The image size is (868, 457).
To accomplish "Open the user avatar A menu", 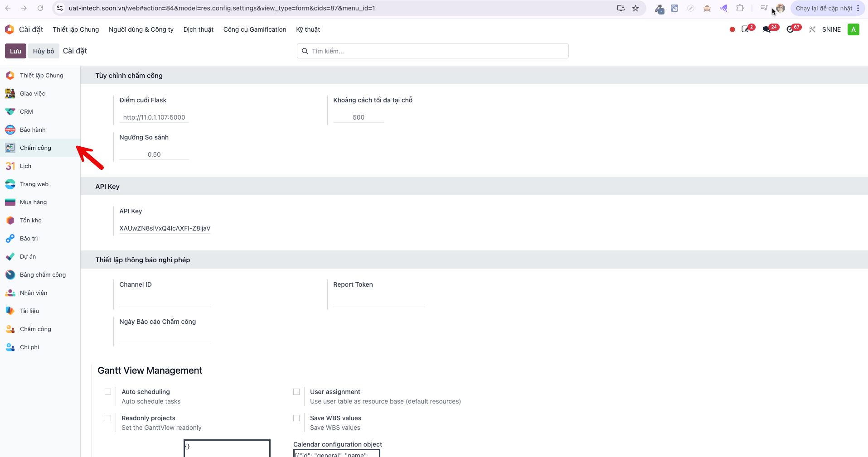I will coord(853,29).
